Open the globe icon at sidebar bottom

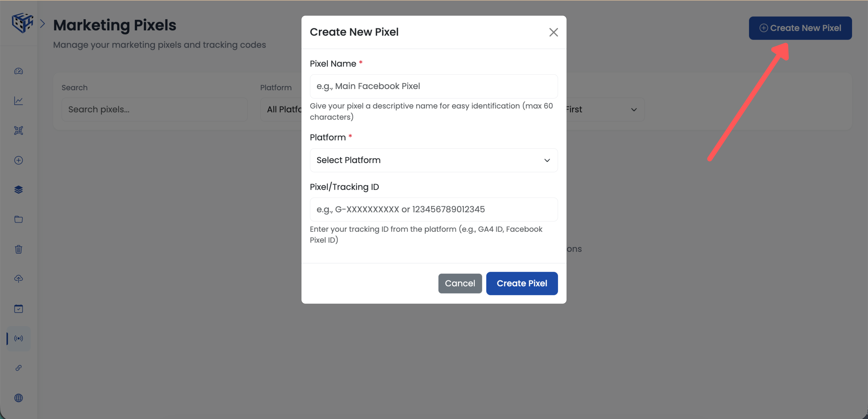coord(19,398)
